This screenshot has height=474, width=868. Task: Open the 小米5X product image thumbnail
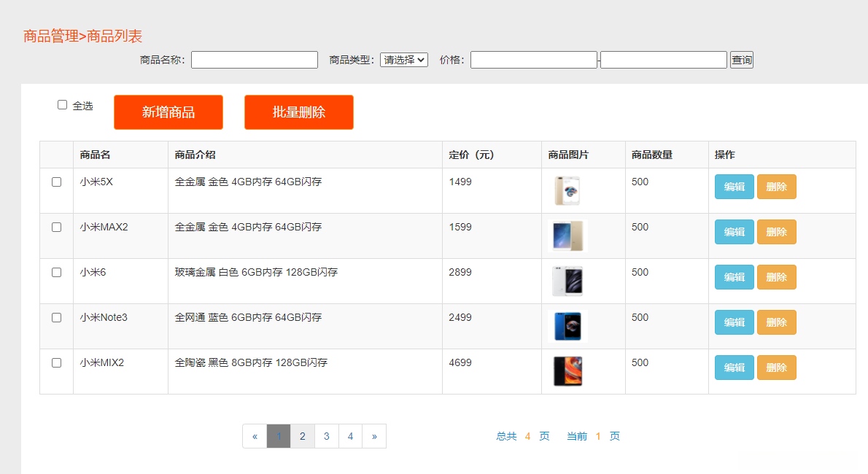pos(567,190)
